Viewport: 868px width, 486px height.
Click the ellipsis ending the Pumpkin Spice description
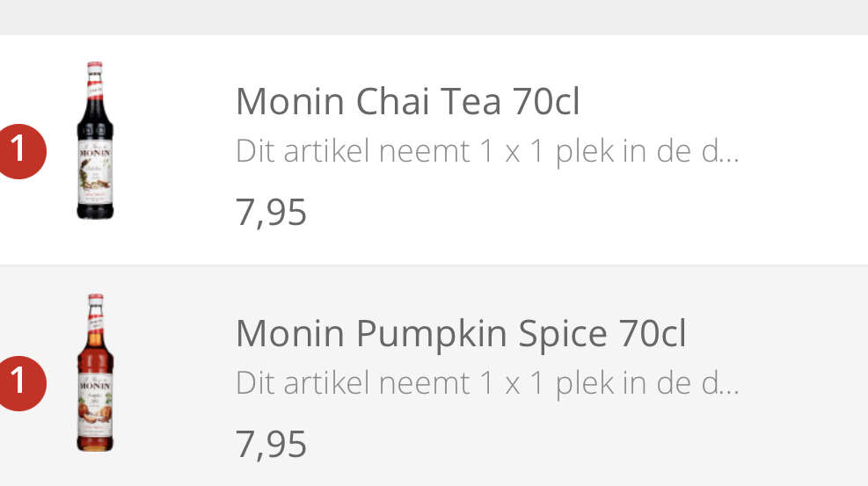point(729,392)
